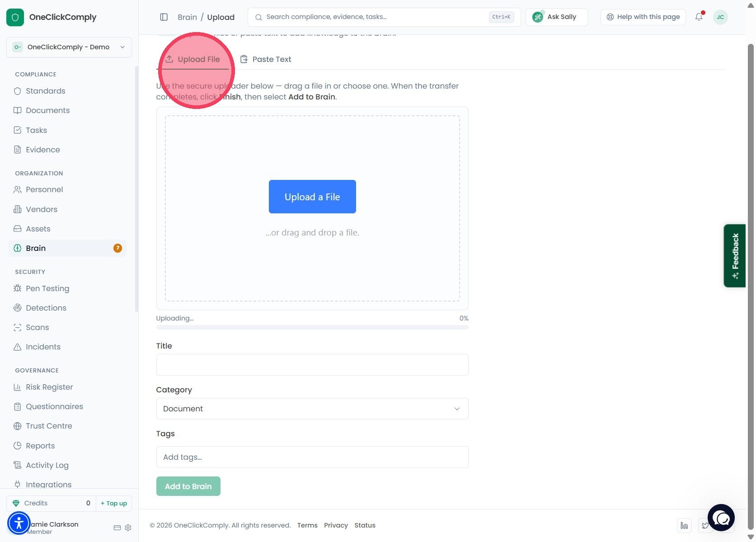Open Standards in the sidebar
The height and width of the screenshot is (542, 756).
tap(45, 91)
